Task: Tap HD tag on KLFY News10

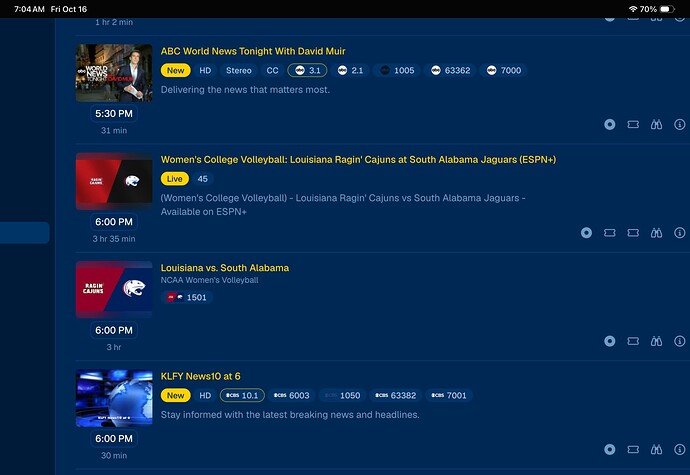Action: (x=205, y=395)
